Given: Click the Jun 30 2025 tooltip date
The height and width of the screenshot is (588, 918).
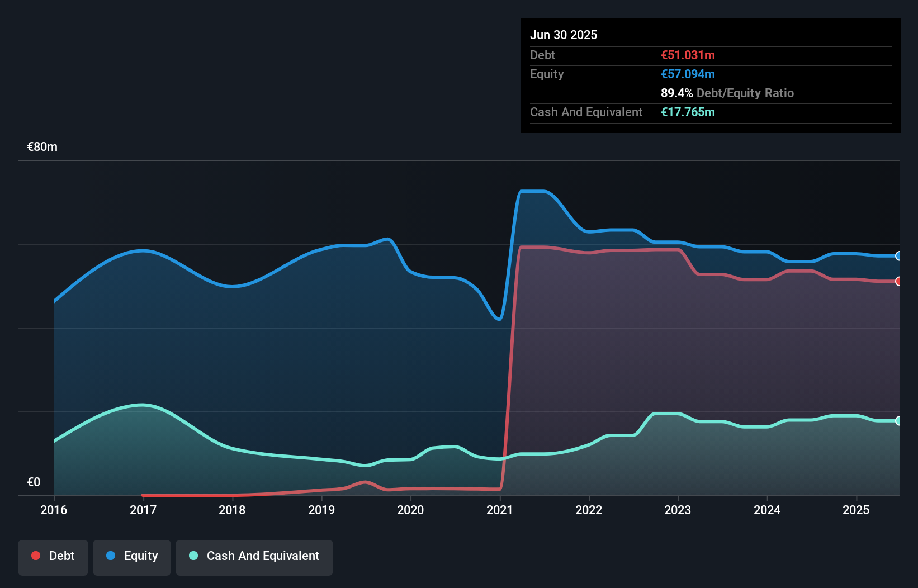Looking at the screenshot, I should [x=564, y=35].
